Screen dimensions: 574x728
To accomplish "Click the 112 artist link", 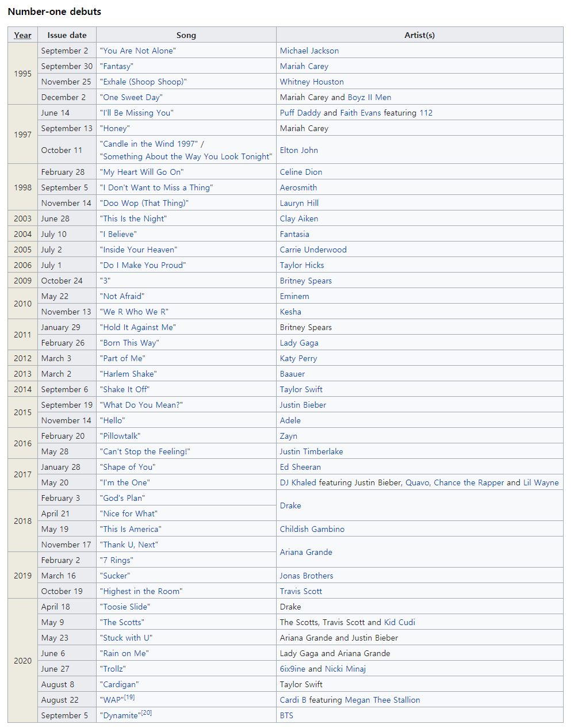I will coord(426,113).
